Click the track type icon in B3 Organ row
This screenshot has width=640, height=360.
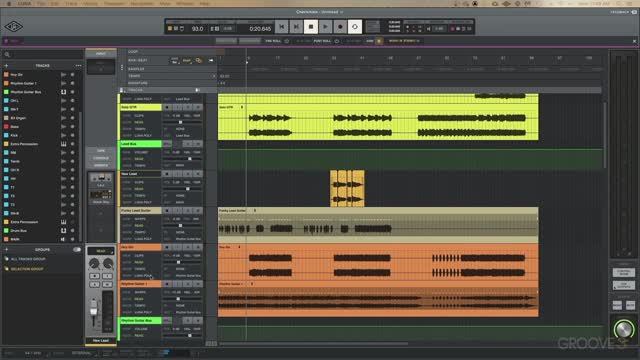point(63,118)
